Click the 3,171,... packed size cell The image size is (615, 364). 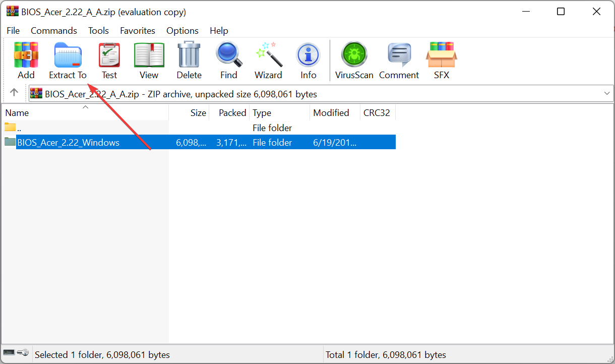(x=231, y=142)
